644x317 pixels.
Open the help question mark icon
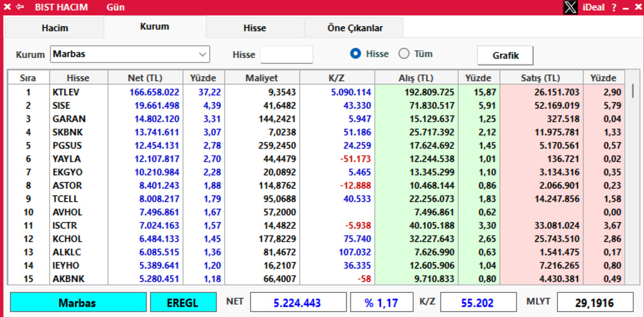pos(614,8)
